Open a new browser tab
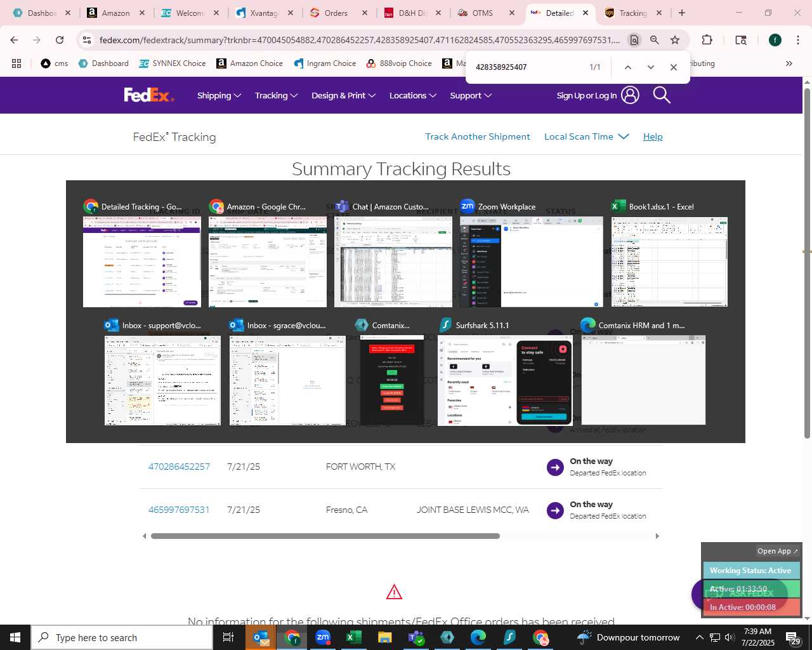This screenshot has height=650, width=812. [x=682, y=13]
